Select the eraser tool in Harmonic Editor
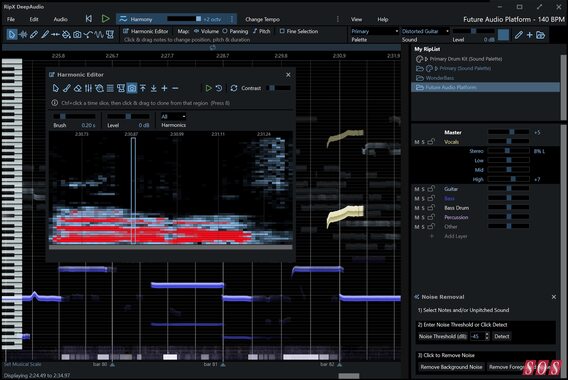Viewport: 568px width, 380px height. (78, 88)
